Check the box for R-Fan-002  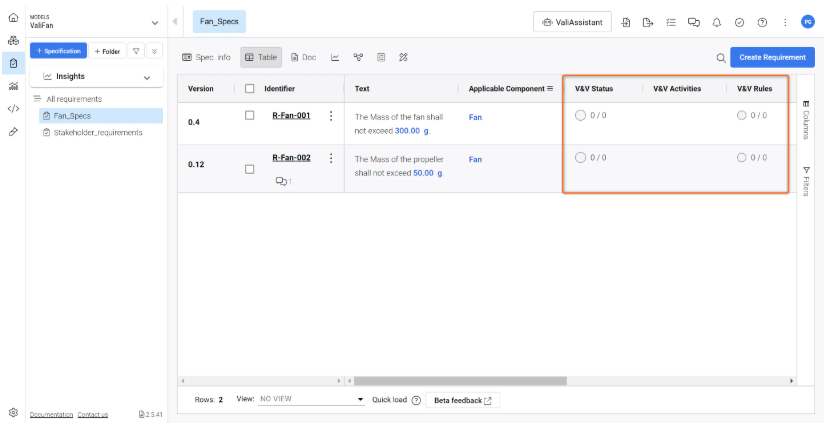250,170
